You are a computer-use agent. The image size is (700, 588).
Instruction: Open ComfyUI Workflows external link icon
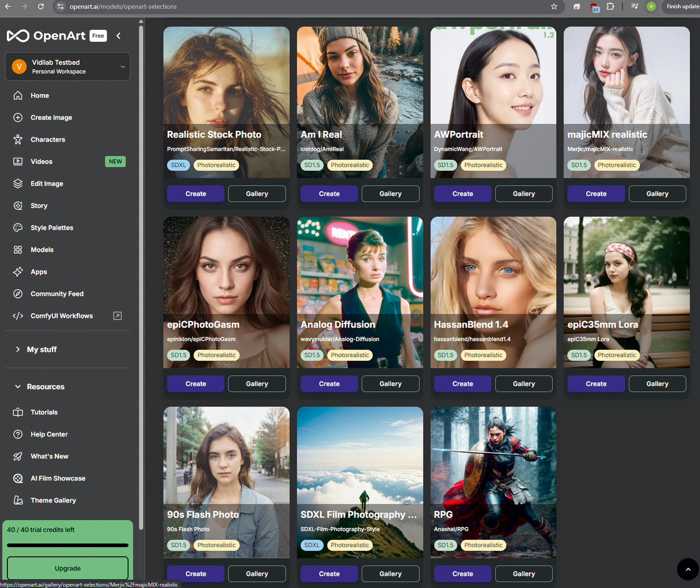pos(118,316)
